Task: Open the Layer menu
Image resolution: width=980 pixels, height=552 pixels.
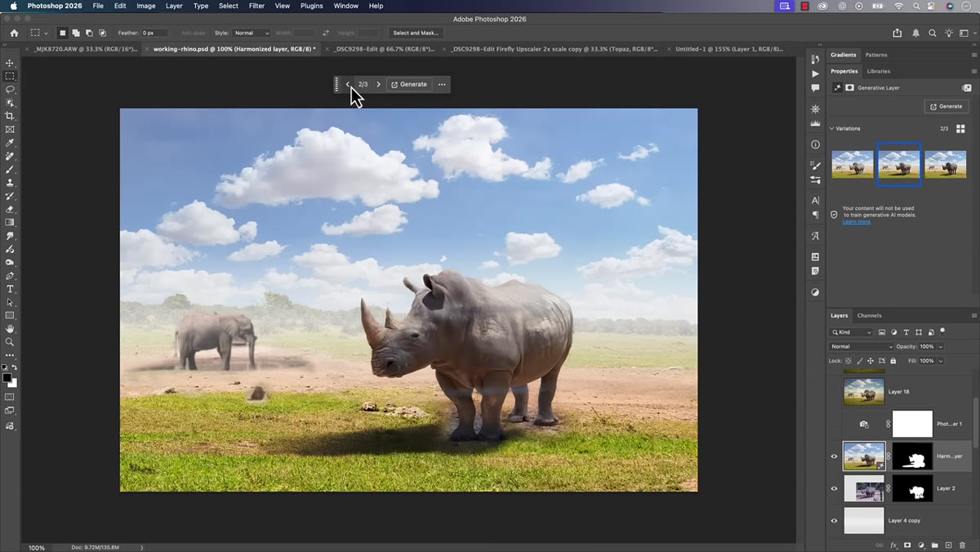Action: [174, 6]
